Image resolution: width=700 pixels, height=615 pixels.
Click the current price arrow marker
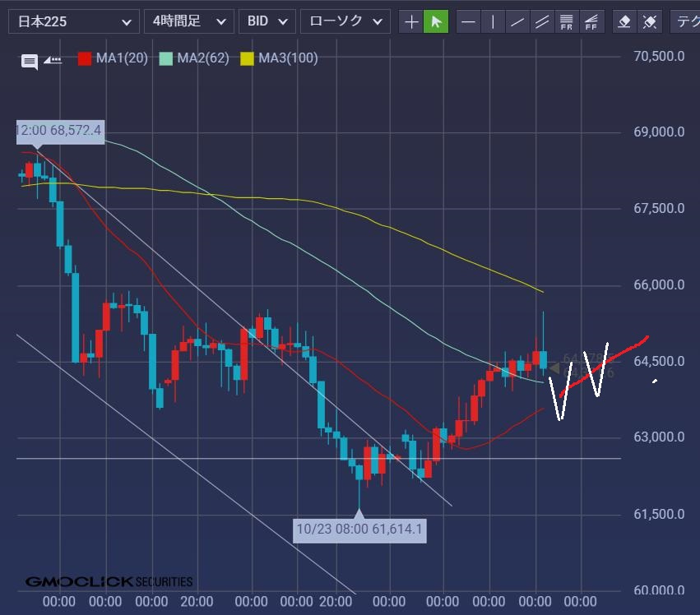(554, 368)
